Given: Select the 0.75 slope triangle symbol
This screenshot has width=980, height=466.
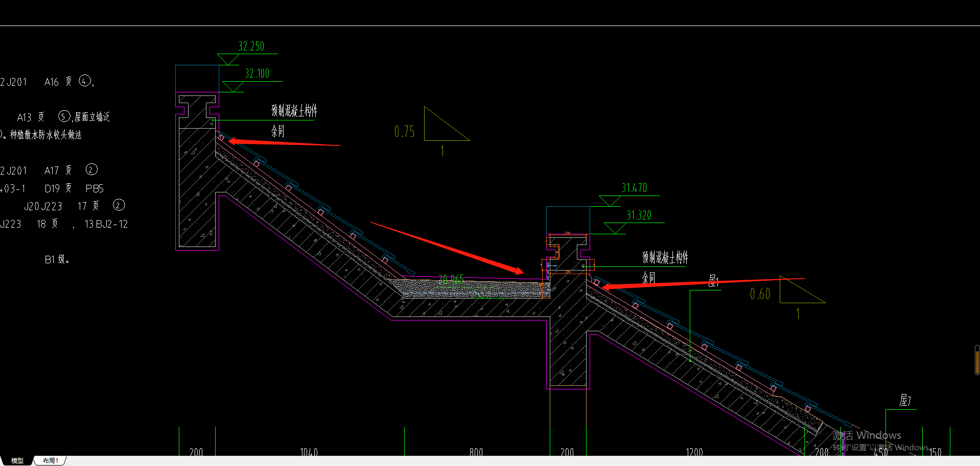Looking at the screenshot, I should click(x=447, y=124).
